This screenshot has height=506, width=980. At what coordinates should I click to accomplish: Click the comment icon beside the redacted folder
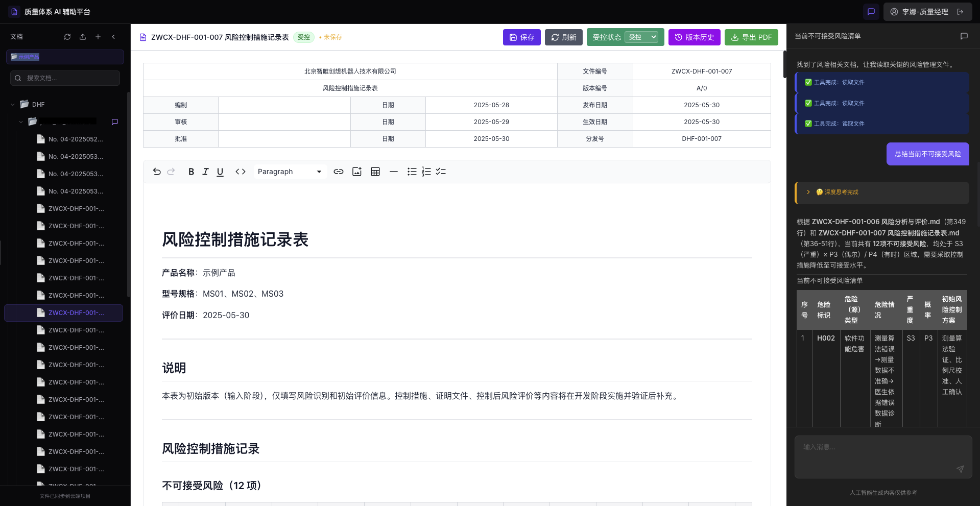pyautogui.click(x=115, y=122)
